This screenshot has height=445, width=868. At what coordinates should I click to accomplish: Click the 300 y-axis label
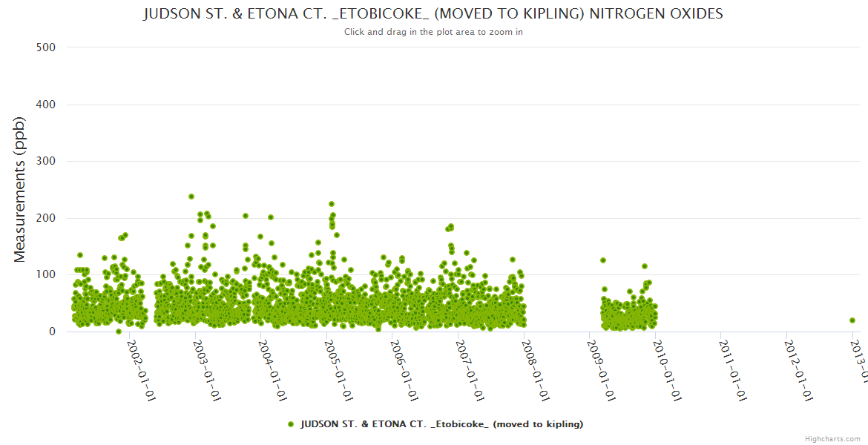(46, 161)
